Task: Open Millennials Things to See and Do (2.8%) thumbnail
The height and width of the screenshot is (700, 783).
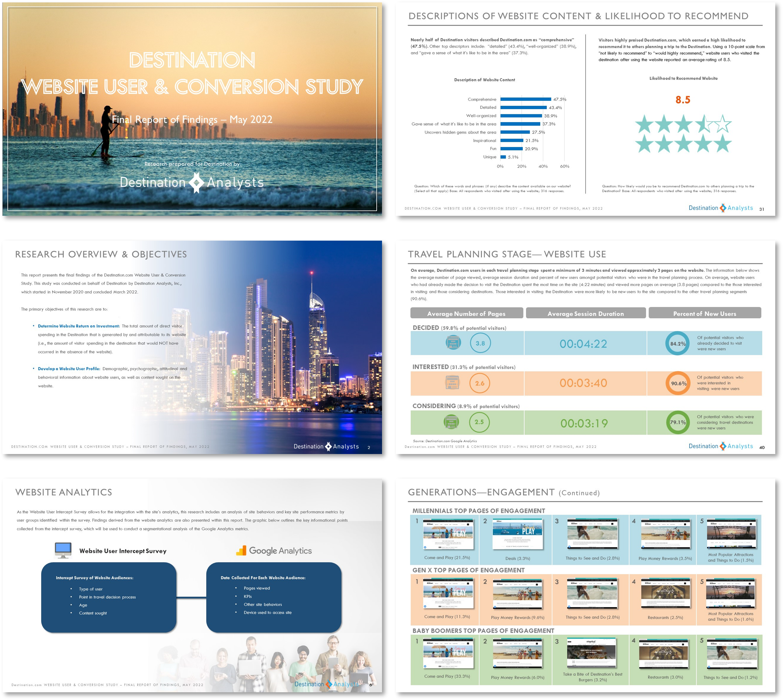Action: (593, 533)
